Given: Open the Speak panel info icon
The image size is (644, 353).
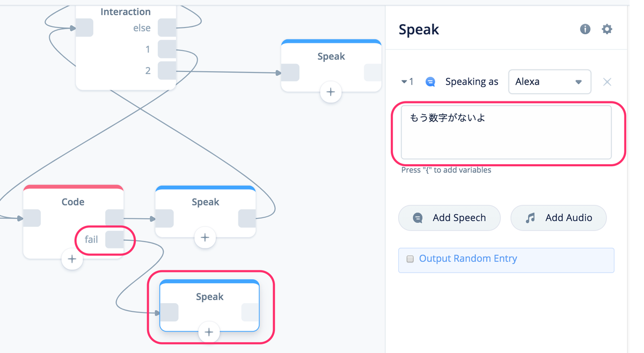Looking at the screenshot, I should pyautogui.click(x=585, y=29).
